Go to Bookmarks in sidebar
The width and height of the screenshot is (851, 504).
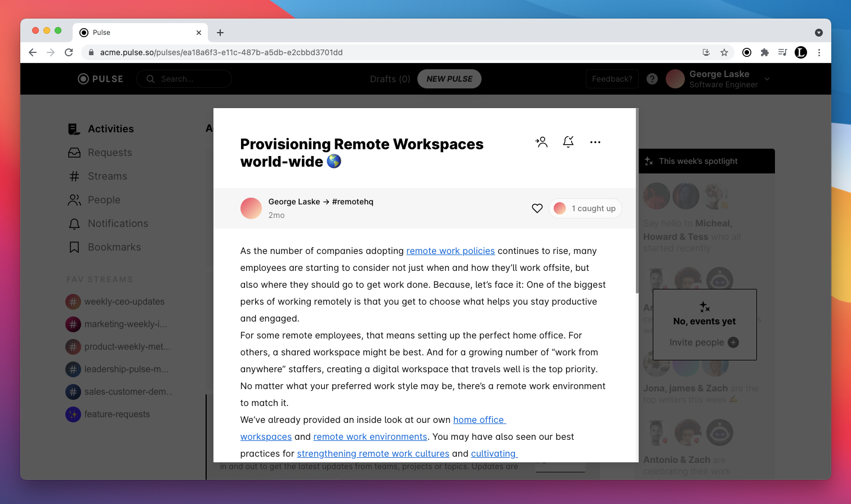[114, 247]
